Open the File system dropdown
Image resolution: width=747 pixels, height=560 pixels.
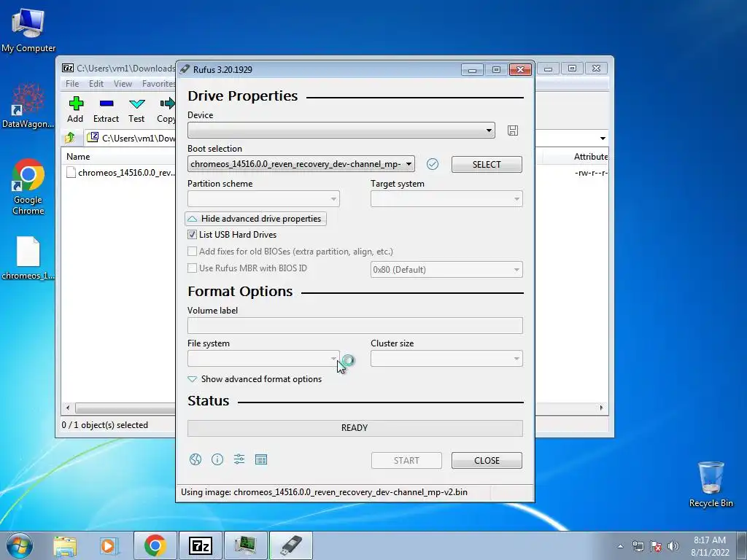tap(263, 359)
